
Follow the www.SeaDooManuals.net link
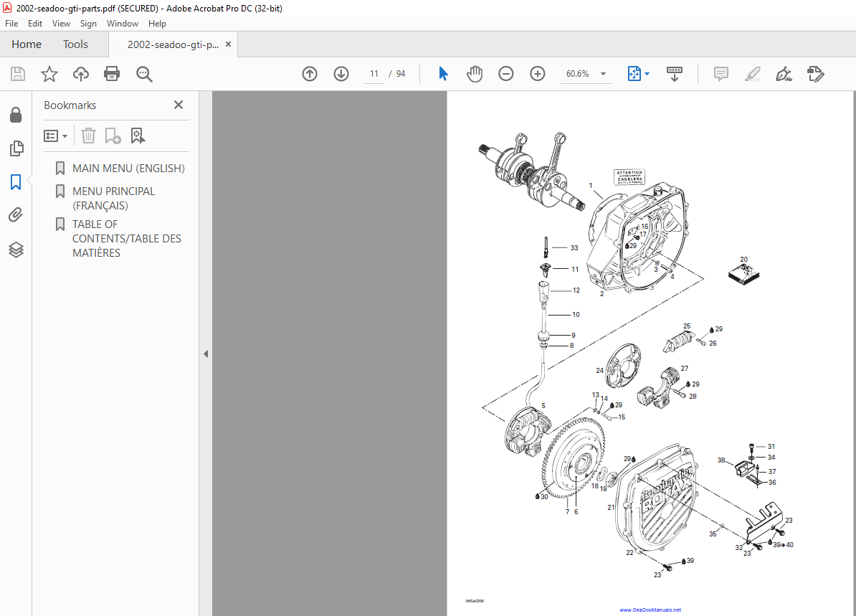click(x=650, y=610)
